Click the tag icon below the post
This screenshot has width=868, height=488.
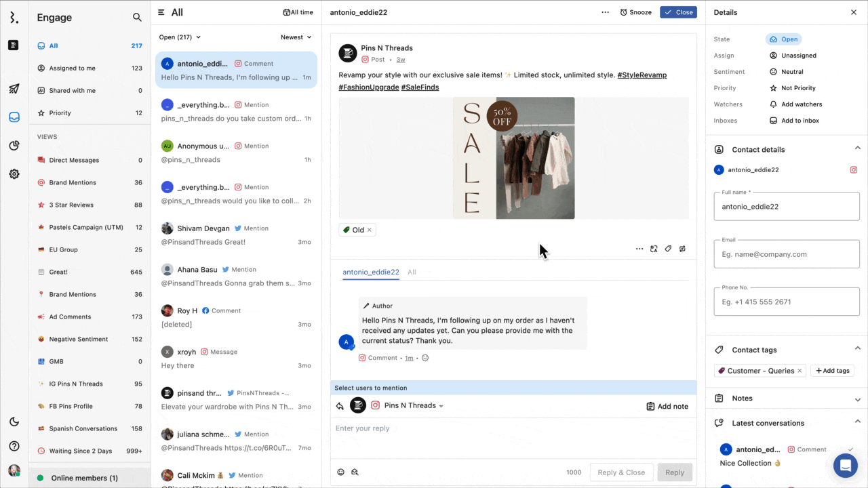pyautogui.click(x=668, y=249)
